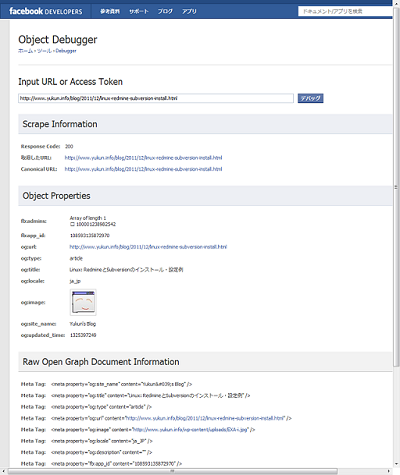Open the ブログ navigation item

pyautogui.click(x=165, y=11)
